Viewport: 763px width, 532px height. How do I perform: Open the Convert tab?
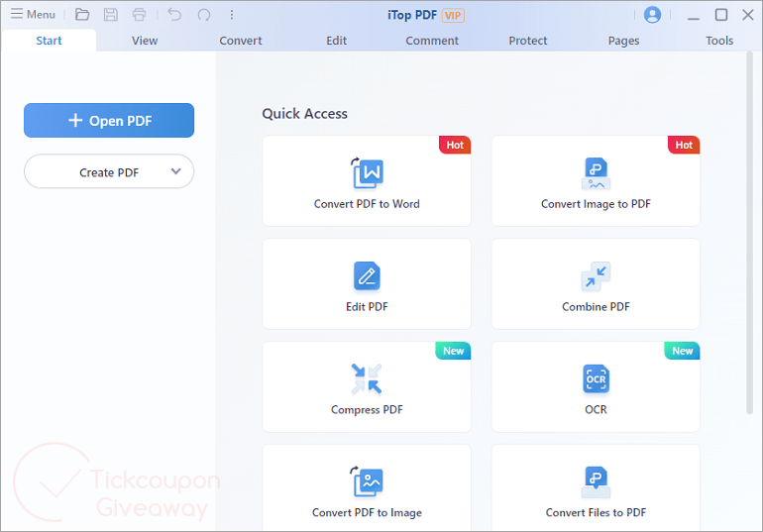241,41
